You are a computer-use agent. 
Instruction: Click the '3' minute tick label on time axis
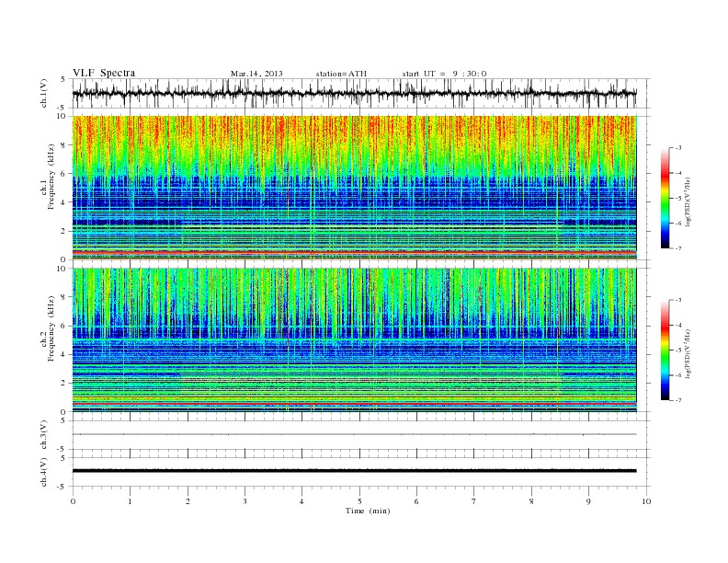245,501
